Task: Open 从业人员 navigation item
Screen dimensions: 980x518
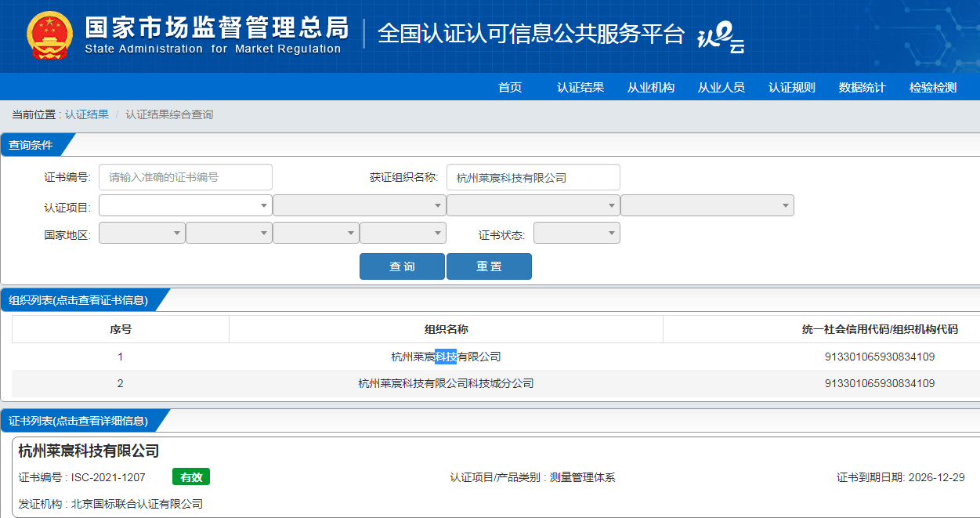Action: point(721,87)
